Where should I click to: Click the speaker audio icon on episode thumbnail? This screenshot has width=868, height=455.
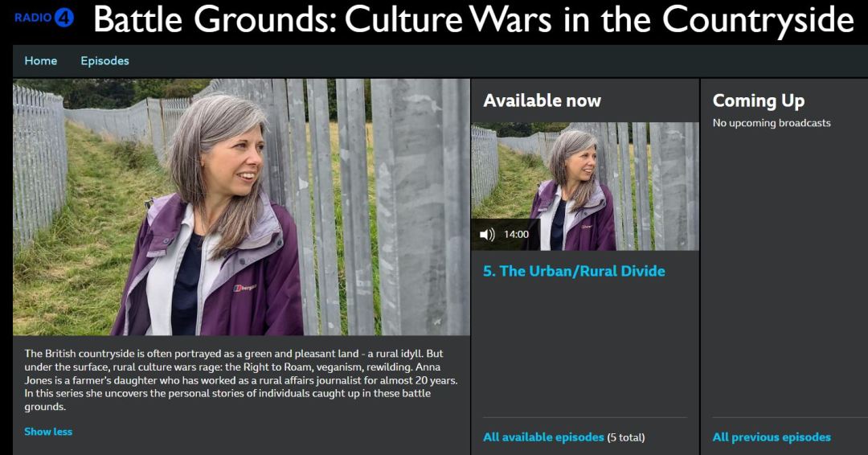tap(487, 235)
